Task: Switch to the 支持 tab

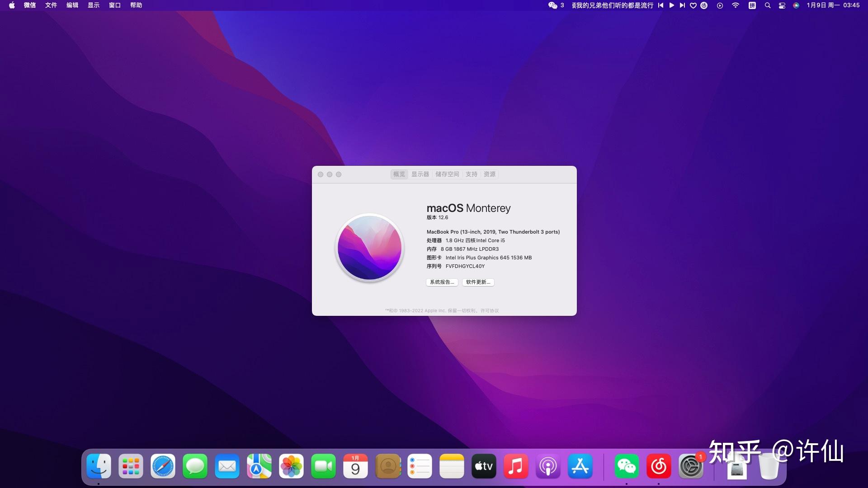Action: coord(472,174)
